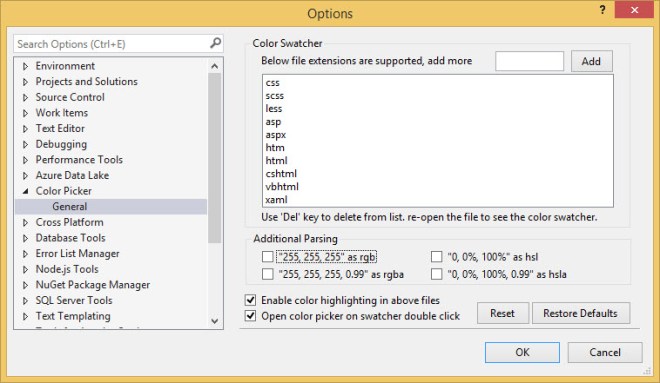
Task: Click the options tree scrollbar thumb
Action: 215,158
